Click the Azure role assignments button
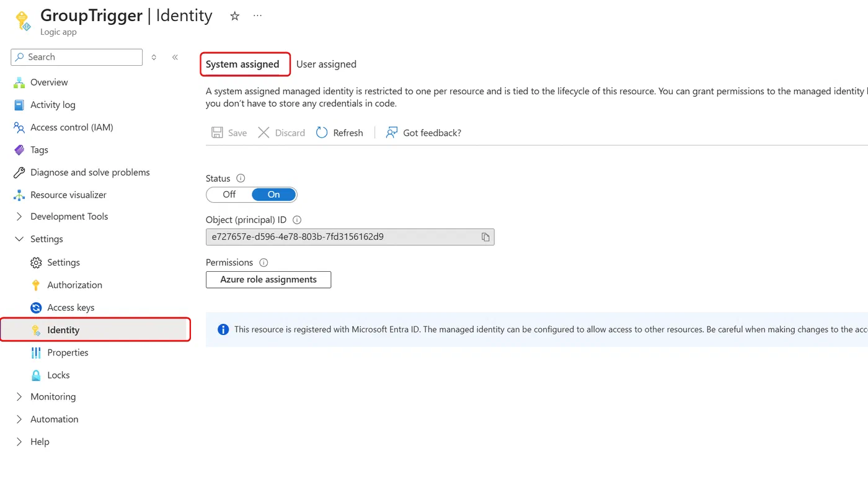868x497 pixels. [x=268, y=280]
